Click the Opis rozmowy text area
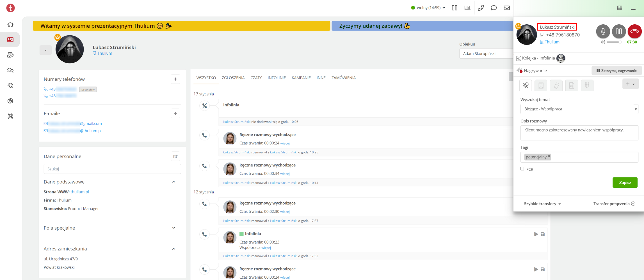644x280 pixels. click(579, 133)
